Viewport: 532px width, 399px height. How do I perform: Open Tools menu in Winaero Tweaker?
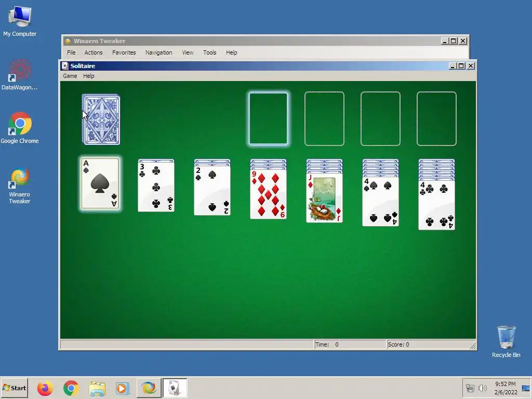tap(210, 52)
